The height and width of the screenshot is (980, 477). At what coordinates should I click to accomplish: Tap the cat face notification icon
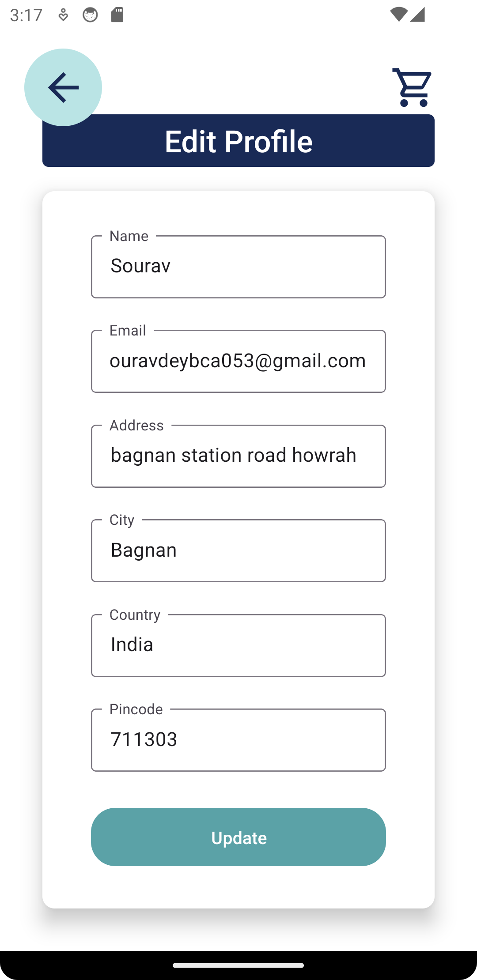tap(90, 15)
